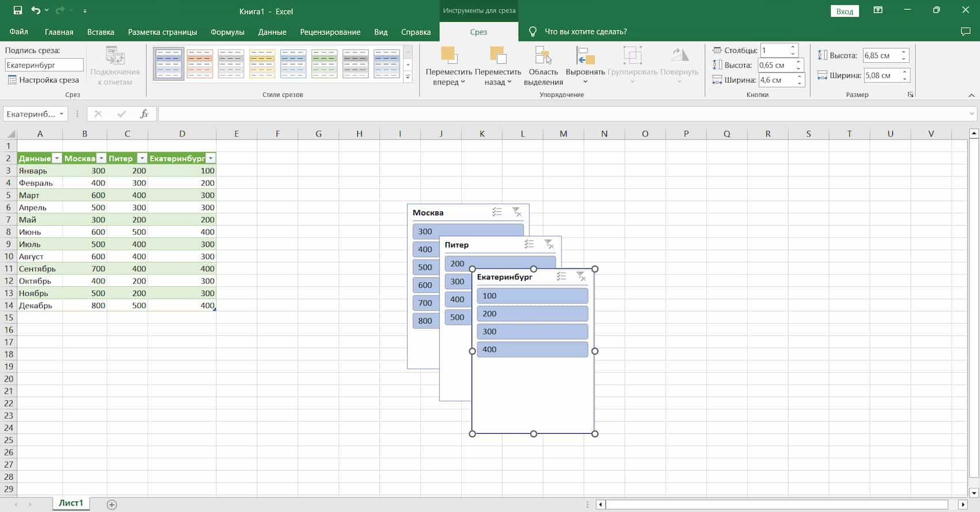Screen dimensions: 980x512
Task: Open Size dialog launcher in Размер
Action: coord(911,94)
